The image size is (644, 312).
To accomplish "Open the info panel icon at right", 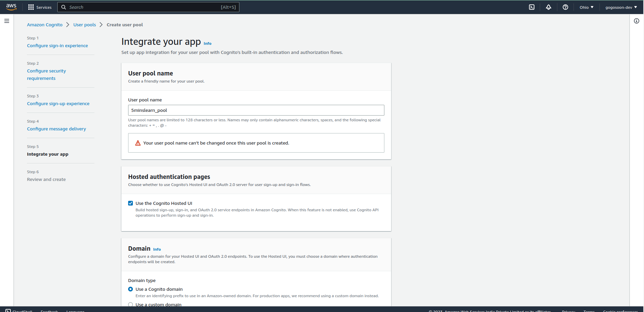I will tap(637, 21).
